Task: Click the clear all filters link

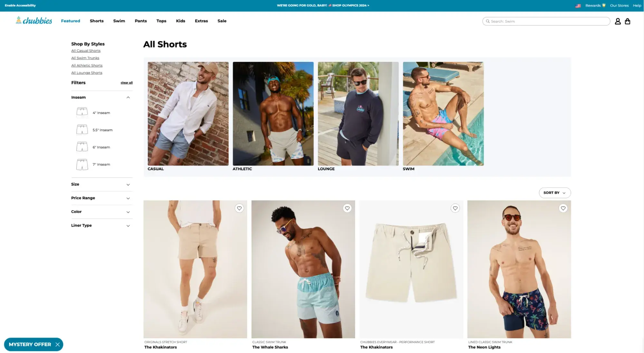Action: 126,83
